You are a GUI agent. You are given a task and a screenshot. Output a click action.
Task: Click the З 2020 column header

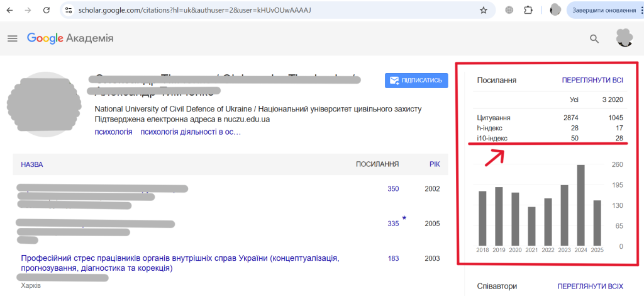613,100
